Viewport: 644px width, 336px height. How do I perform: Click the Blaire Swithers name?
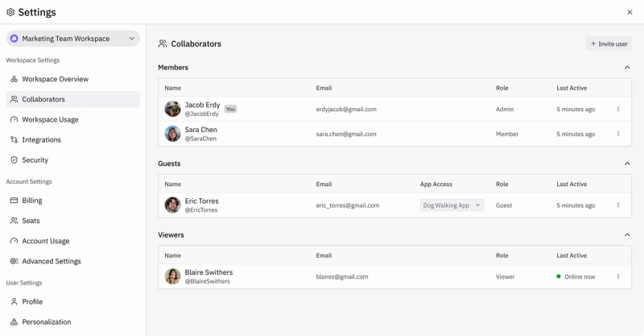(208, 272)
